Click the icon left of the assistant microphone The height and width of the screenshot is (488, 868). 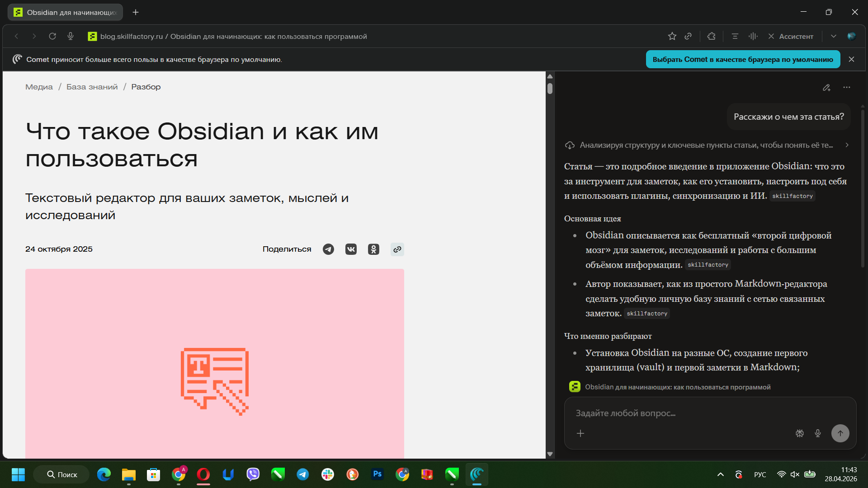coord(800,433)
